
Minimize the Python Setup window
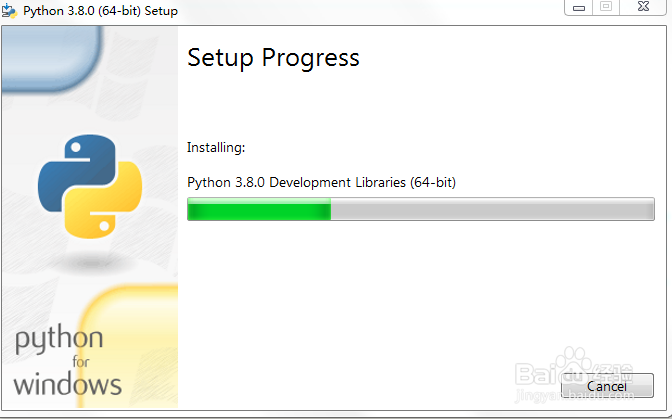click(579, 8)
